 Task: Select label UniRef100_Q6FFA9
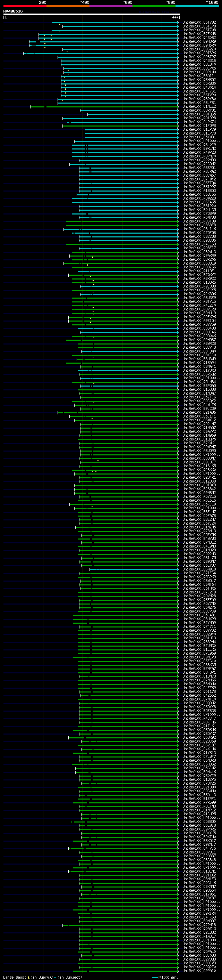pyautogui.click(x=199, y=600)
